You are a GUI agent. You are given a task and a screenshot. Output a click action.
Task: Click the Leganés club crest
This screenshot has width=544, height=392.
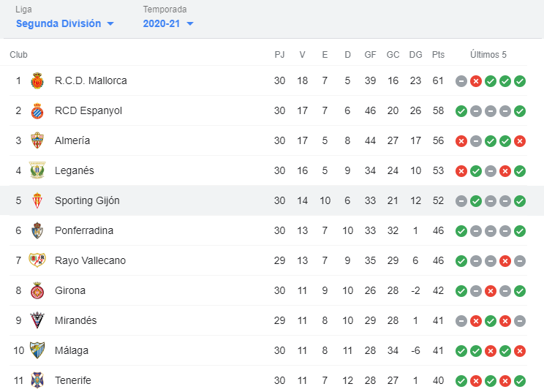pos(37,170)
